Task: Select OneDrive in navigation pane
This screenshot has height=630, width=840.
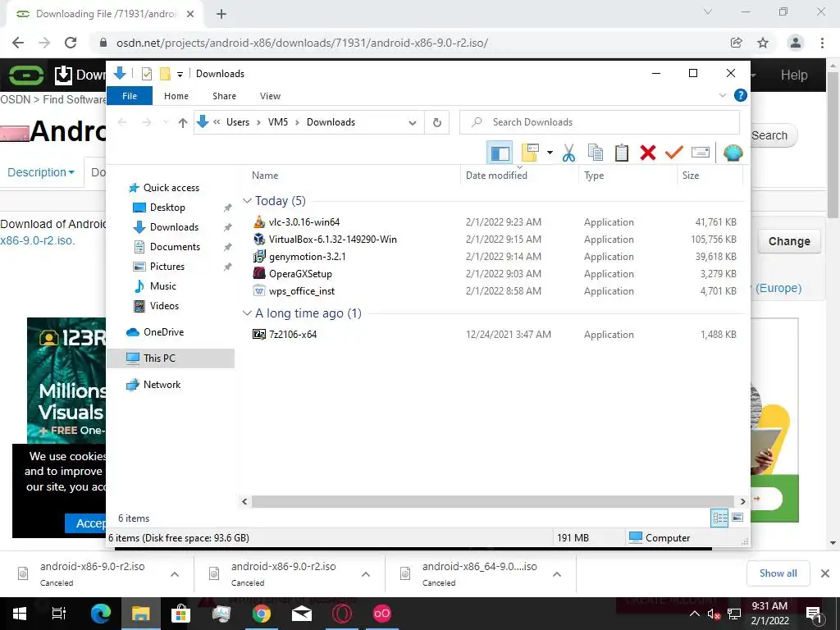Action: (163, 332)
